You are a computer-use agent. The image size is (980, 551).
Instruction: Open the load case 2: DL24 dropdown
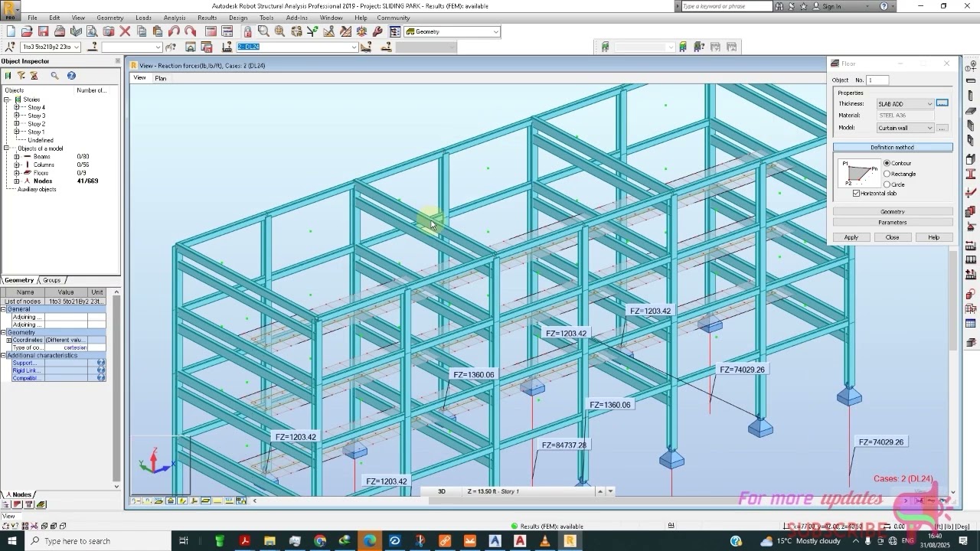pyautogui.click(x=354, y=47)
